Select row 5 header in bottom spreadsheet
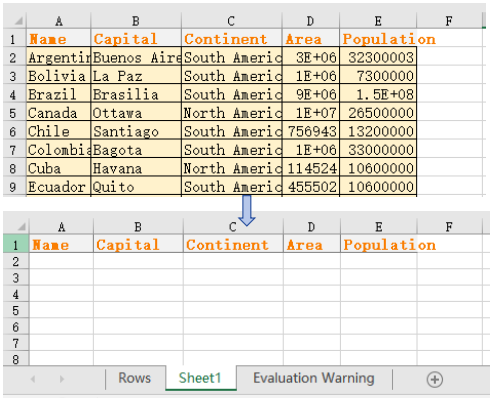 point(16,310)
